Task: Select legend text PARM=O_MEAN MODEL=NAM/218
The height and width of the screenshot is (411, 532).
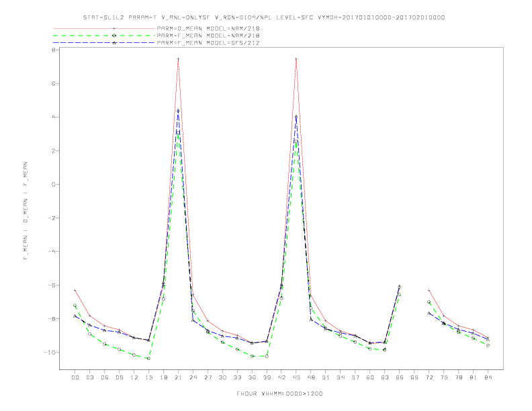Action: 208,28
